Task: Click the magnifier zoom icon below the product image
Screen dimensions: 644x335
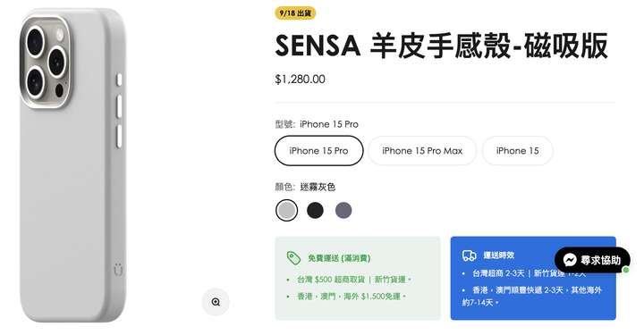Action: tap(216, 302)
